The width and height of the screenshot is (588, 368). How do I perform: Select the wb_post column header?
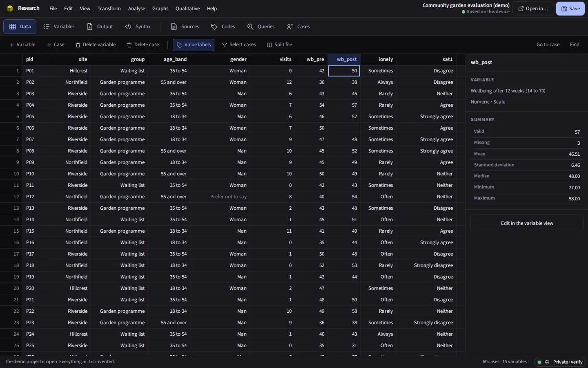coord(344,59)
